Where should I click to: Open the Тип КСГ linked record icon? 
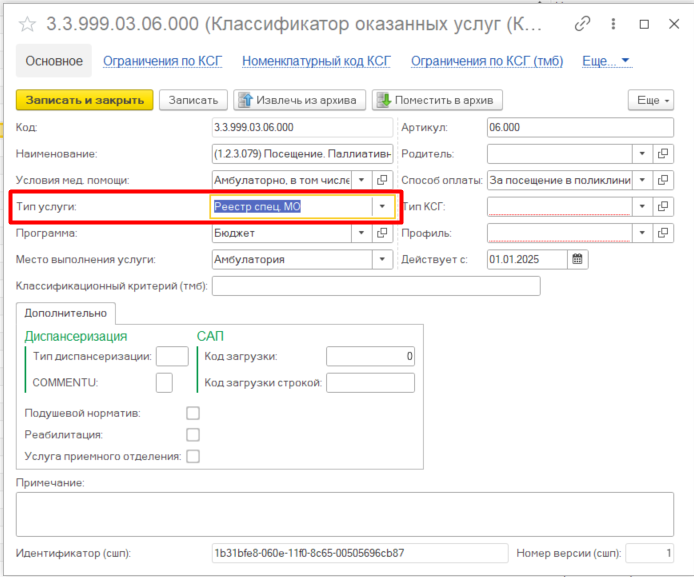click(x=663, y=206)
